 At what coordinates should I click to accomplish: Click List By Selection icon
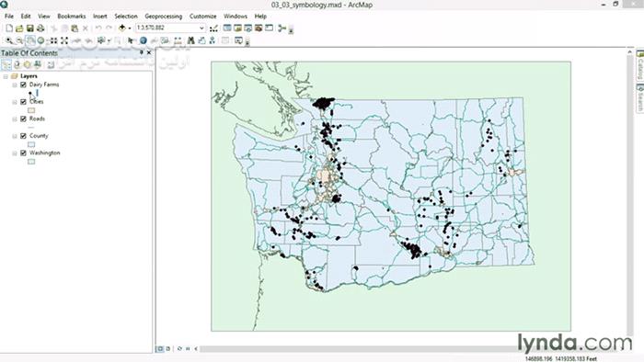click(38, 65)
